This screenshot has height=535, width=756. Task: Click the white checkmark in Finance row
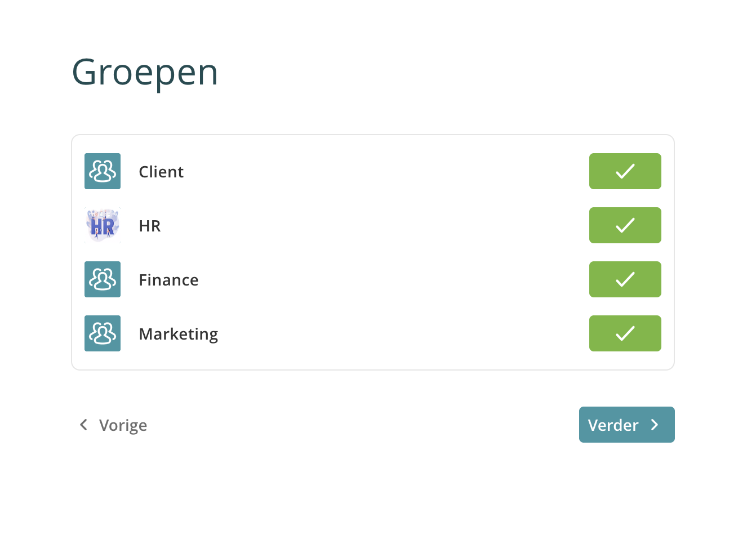[x=625, y=279]
